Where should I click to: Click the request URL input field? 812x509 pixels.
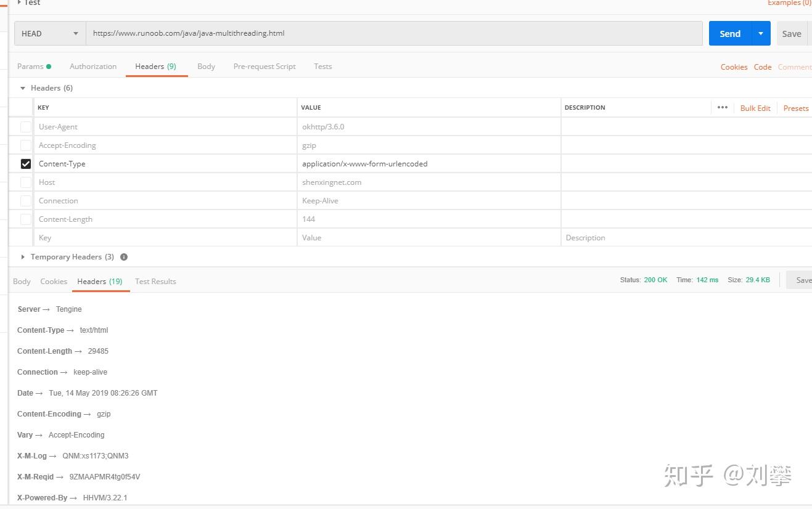(x=395, y=34)
